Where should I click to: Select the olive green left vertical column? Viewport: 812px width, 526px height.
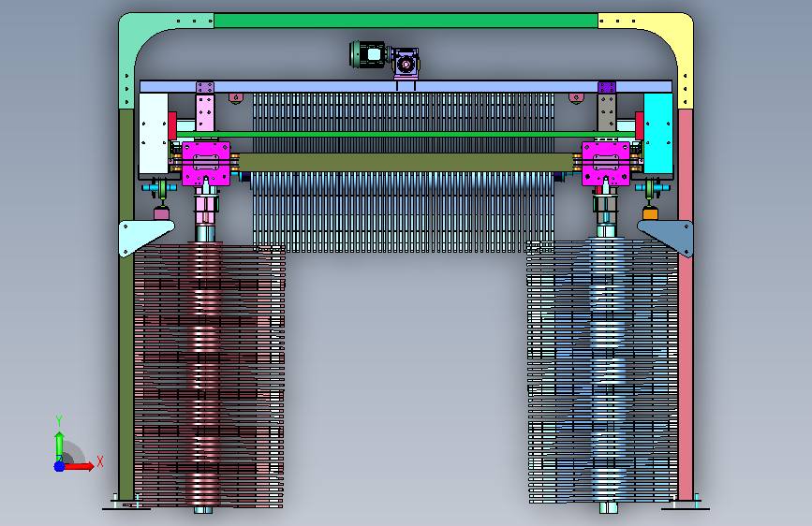[125, 304]
